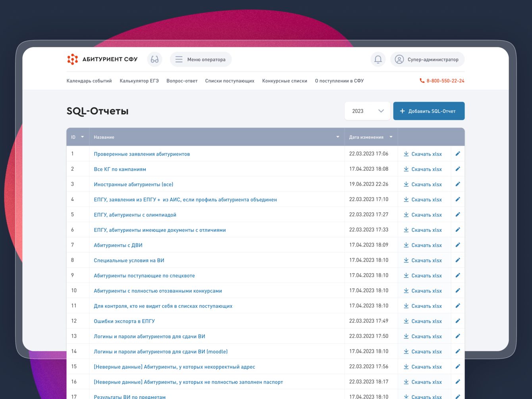Edit report ID 13 pencil icon
The width and height of the screenshot is (532, 399).
point(458,336)
